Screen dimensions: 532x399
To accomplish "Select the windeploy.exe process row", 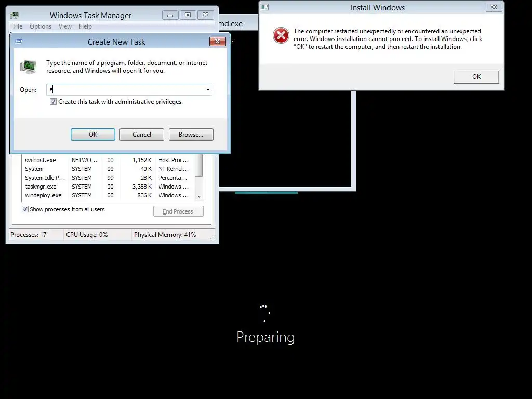I will point(108,195).
